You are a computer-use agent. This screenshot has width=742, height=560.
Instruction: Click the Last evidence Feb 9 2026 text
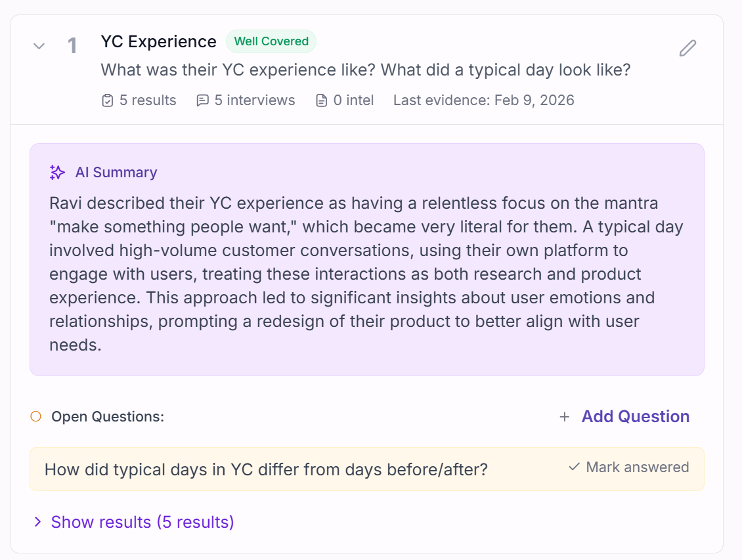point(483,100)
